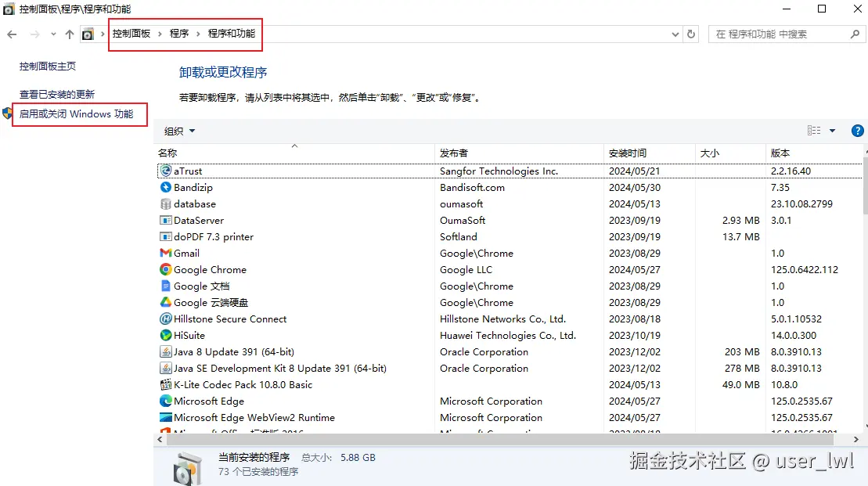The image size is (868, 486).
Task: Click the control panel icon in address bar
Action: pyautogui.click(x=88, y=34)
